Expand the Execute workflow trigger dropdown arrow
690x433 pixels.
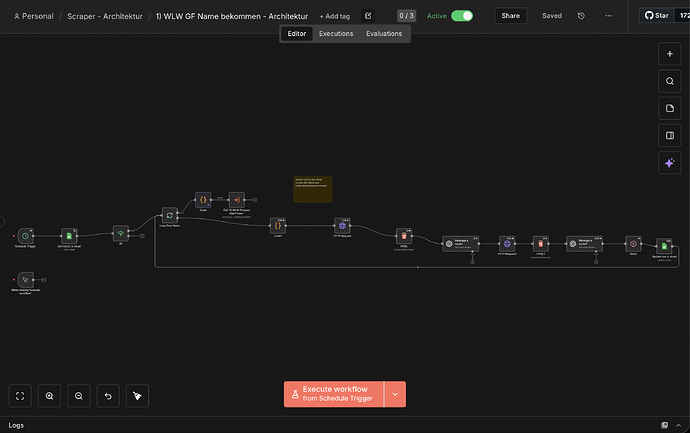click(395, 394)
